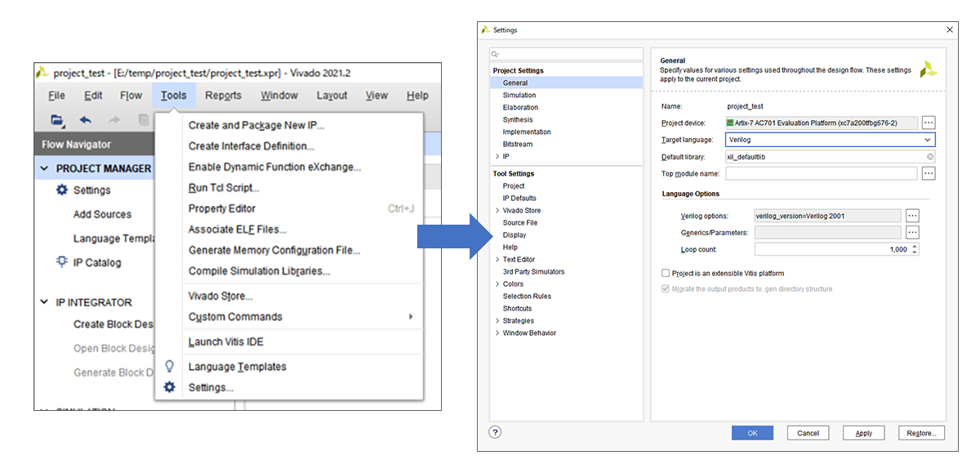980x473 pixels.
Task: Click the Open Project folder toolbar icon
Action: click(x=56, y=120)
